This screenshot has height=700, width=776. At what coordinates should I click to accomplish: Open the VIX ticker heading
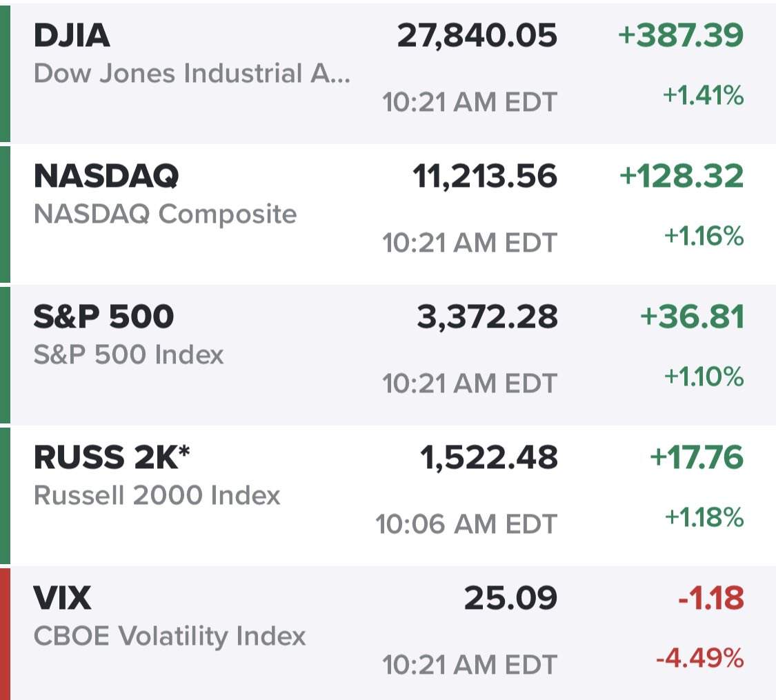pos(62,598)
